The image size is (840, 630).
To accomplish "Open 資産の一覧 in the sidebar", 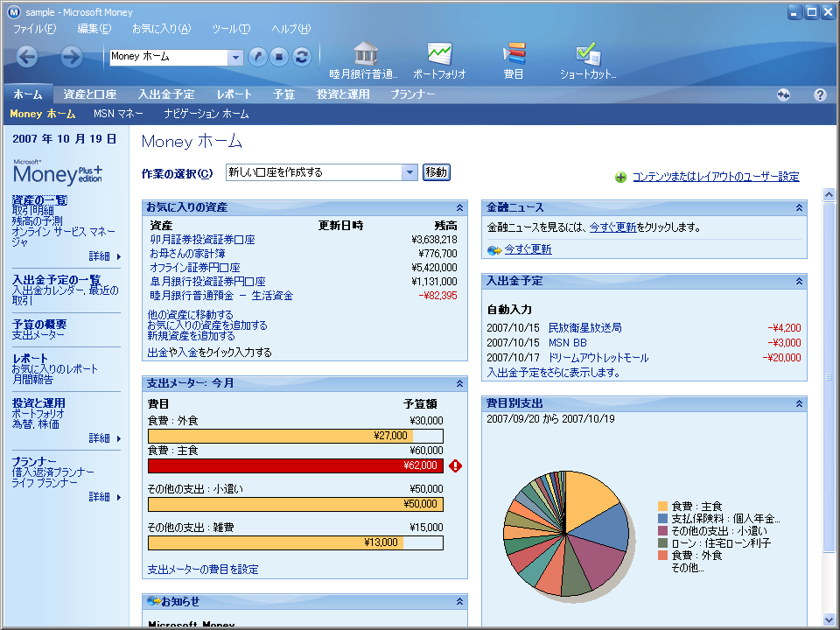I will point(39,200).
